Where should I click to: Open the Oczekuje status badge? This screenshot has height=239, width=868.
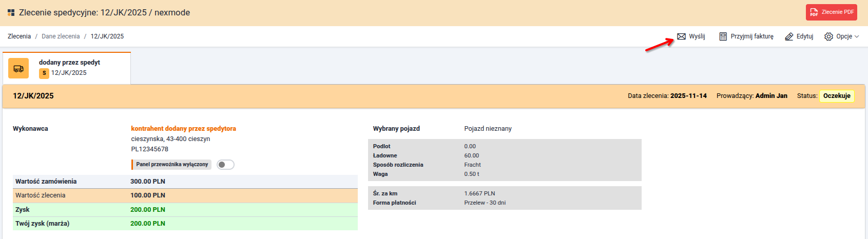coord(837,96)
